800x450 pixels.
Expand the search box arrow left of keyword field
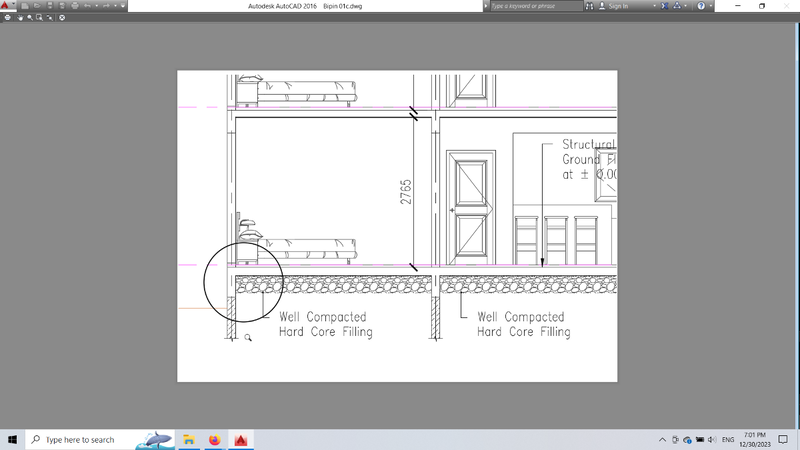[486, 6]
